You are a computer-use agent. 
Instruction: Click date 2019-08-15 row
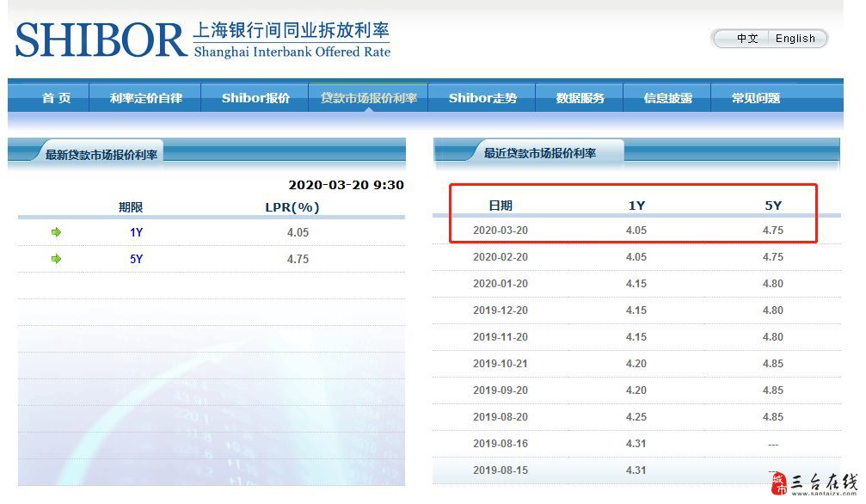click(x=501, y=470)
